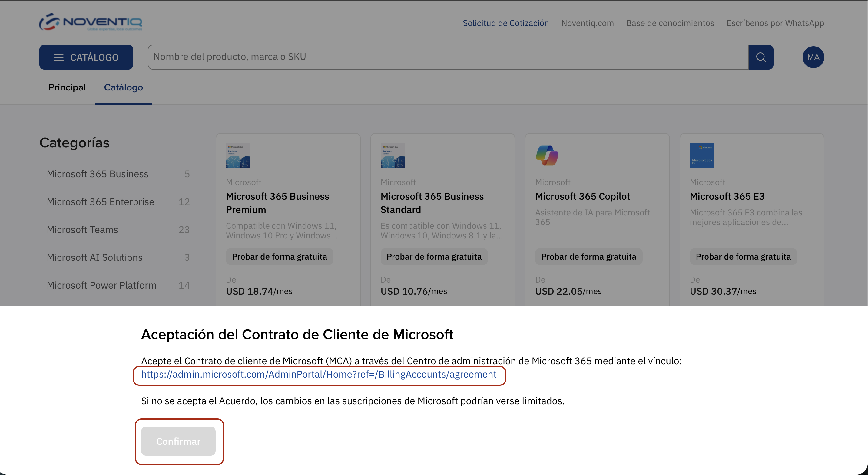This screenshot has height=475, width=868.
Task: Click free trial button for Business Standard
Action: pos(434,257)
